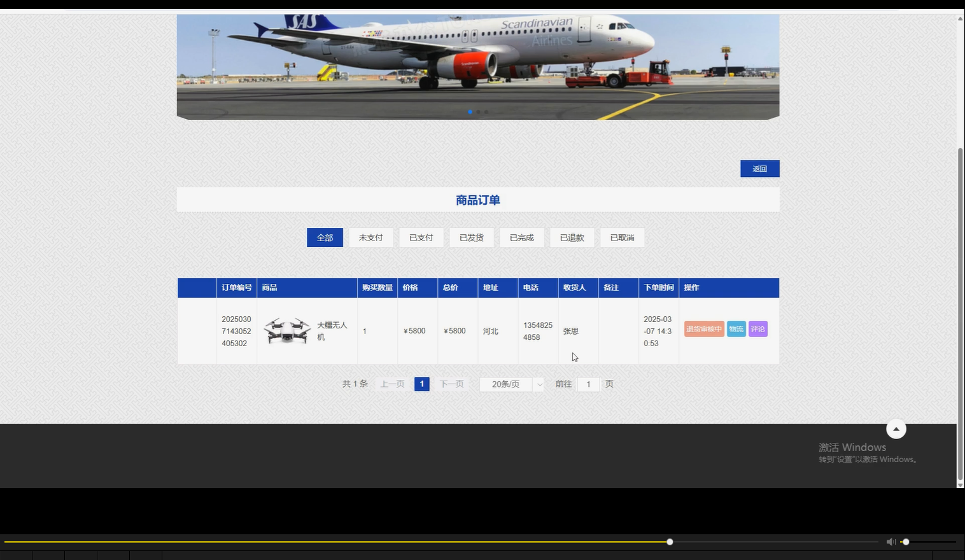This screenshot has height=560, width=965.
Task: Click the page scrollbar up arrow
Action: click(961, 18)
